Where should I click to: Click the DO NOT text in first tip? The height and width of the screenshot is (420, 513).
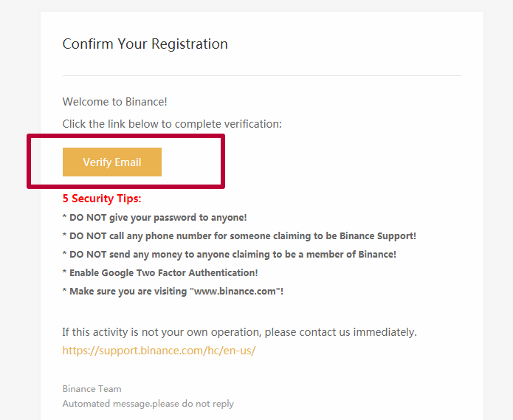point(88,218)
